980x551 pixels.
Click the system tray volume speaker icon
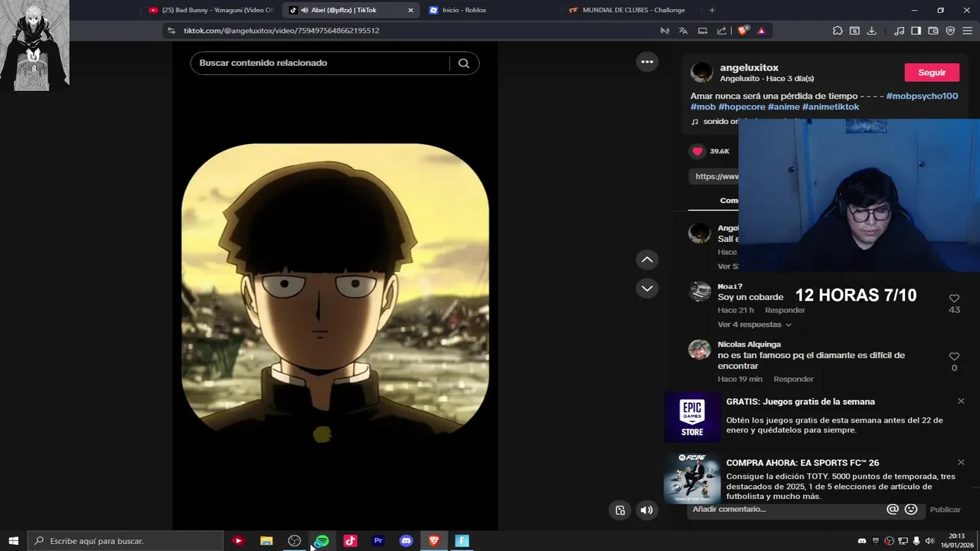tap(929, 540)
